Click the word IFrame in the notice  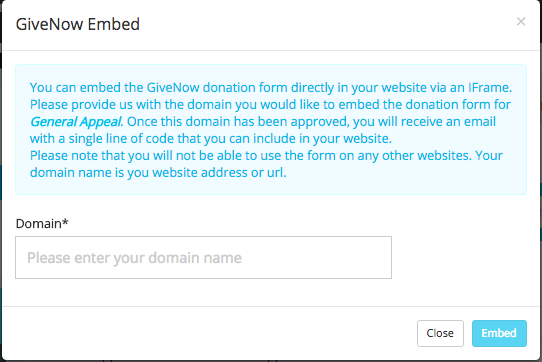point(490,87)
